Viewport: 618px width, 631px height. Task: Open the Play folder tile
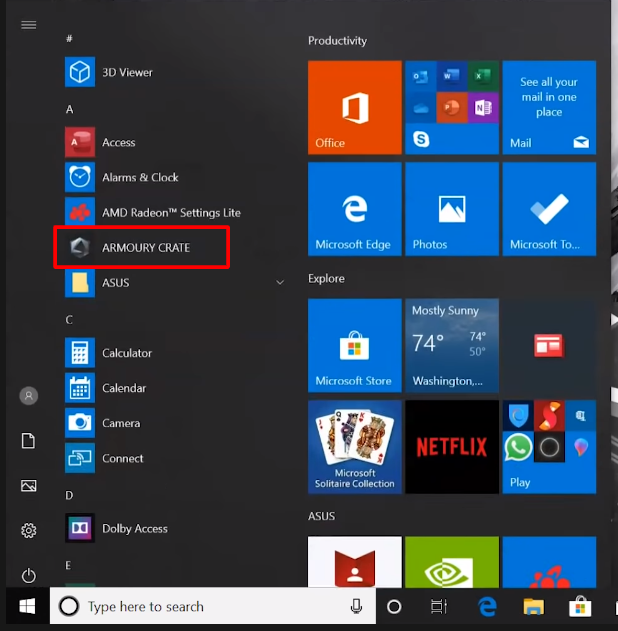pos(549,447)
